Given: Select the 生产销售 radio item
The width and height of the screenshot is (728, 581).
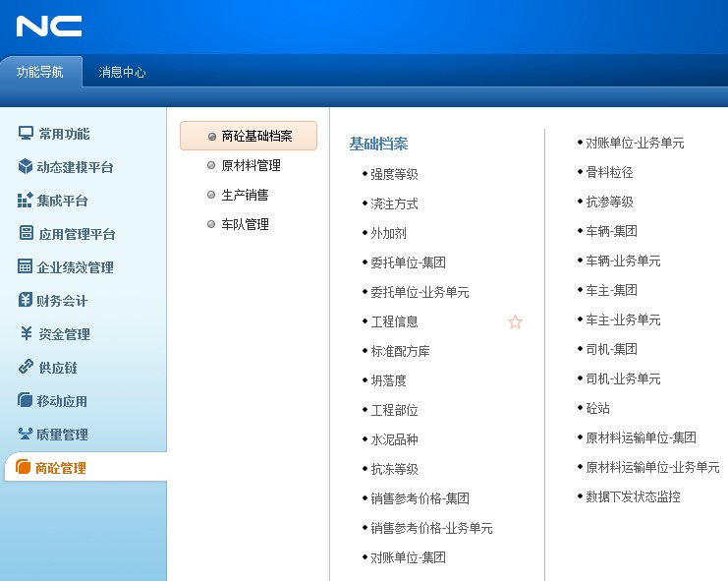Looking at the screenshot, I should coord(245,195).
